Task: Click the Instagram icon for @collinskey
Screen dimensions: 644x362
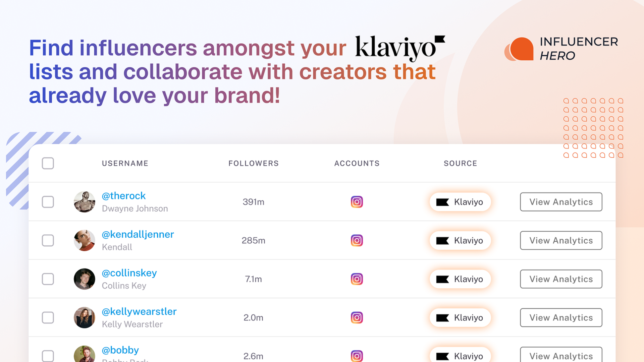Action: [x=357, y=279]
